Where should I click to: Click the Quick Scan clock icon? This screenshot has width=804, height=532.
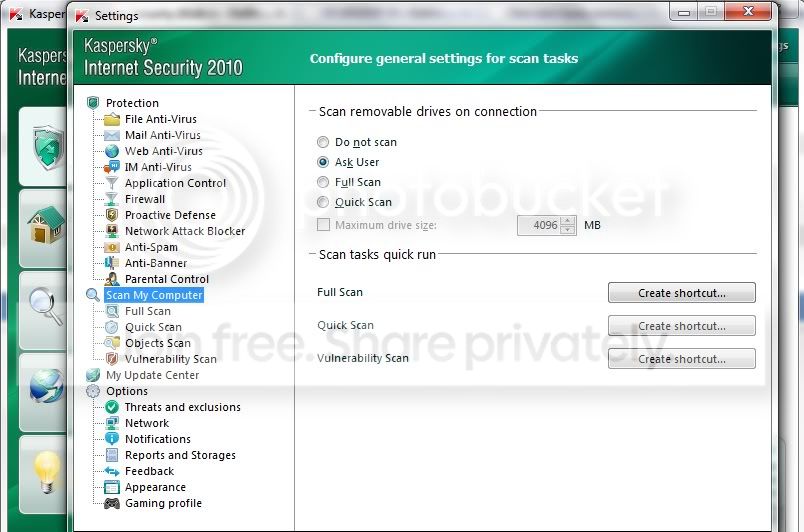(112, 327)
